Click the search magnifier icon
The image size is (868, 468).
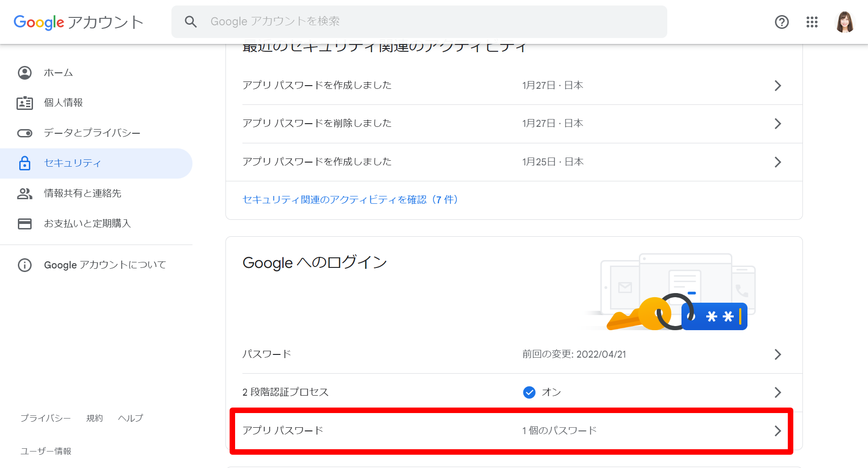tap(191, 22)
